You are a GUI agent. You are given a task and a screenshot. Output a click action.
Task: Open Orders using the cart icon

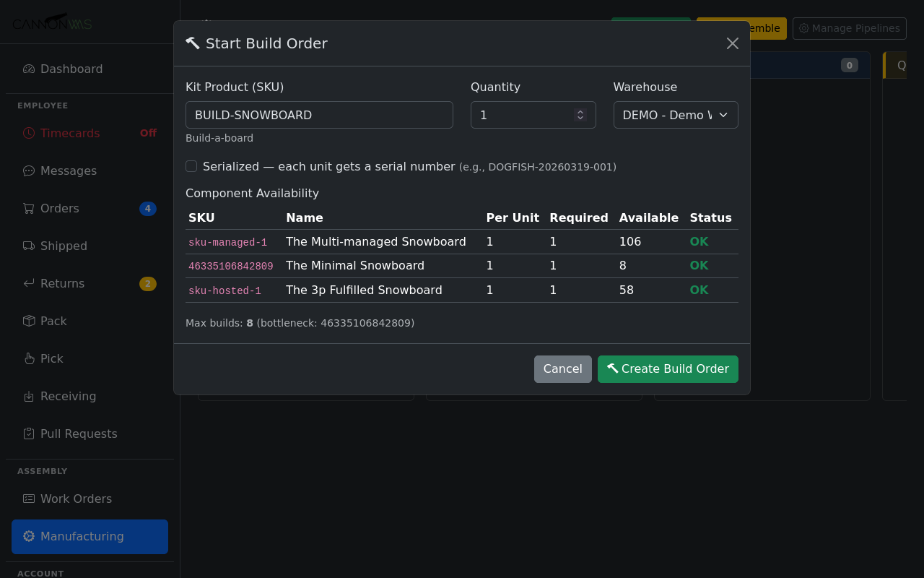pyautogui.click(x=27, y=208)
